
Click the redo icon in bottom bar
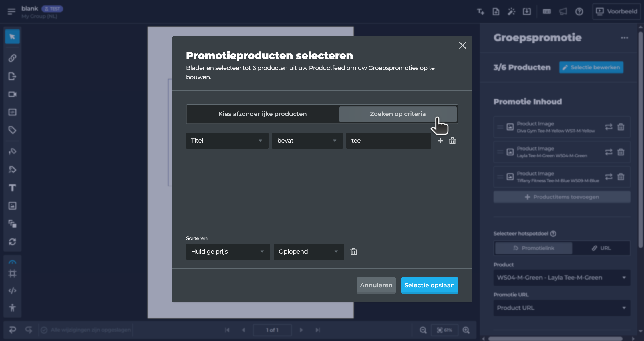pyautogui.click(x=29, y=330)
